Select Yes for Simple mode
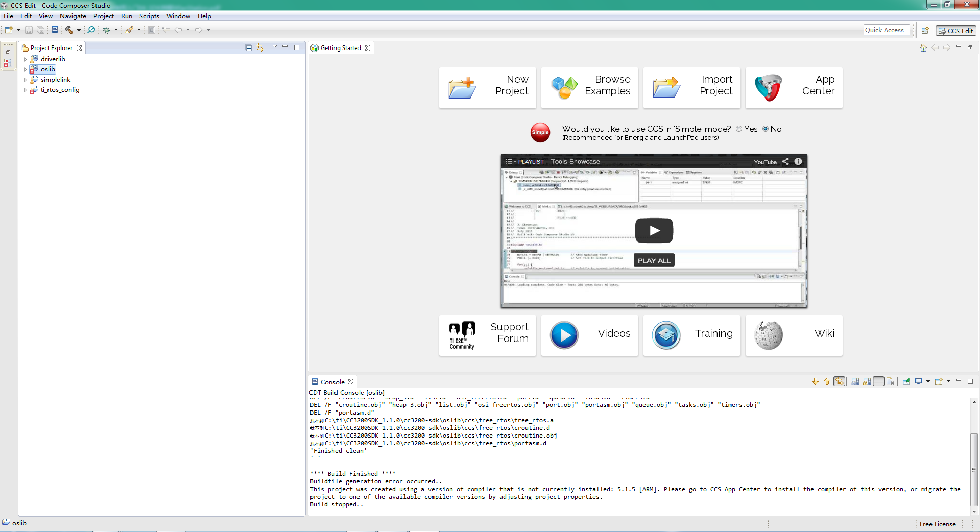 click(739, 129)
